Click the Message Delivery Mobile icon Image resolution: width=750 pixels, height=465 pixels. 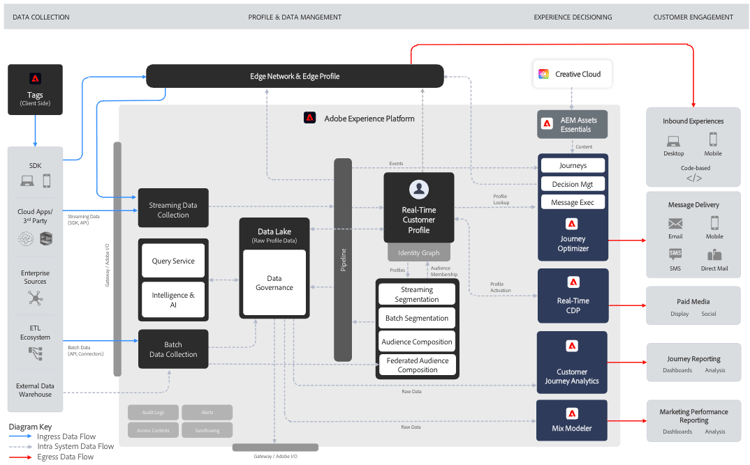(714, 223)
